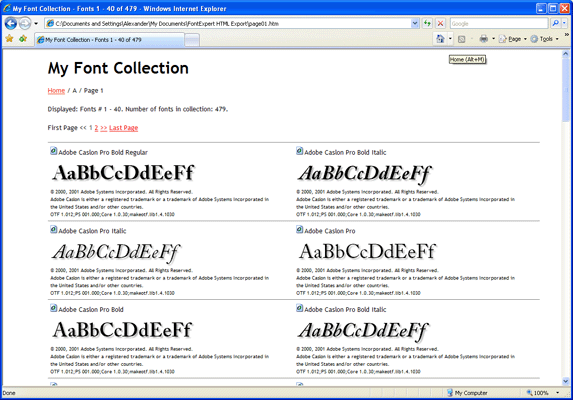Click the Internet Explorer icon in title bar
The image size is (573, 400).
point(7,8)
